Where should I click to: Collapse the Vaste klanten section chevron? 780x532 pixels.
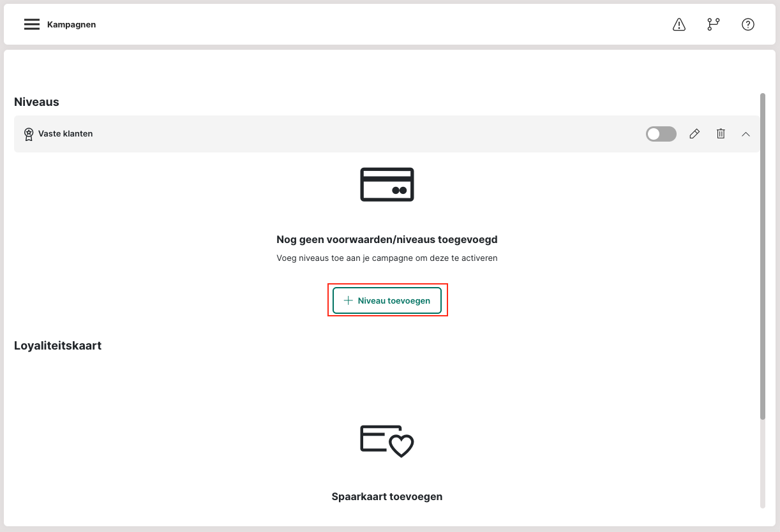(x=746, y=133)
